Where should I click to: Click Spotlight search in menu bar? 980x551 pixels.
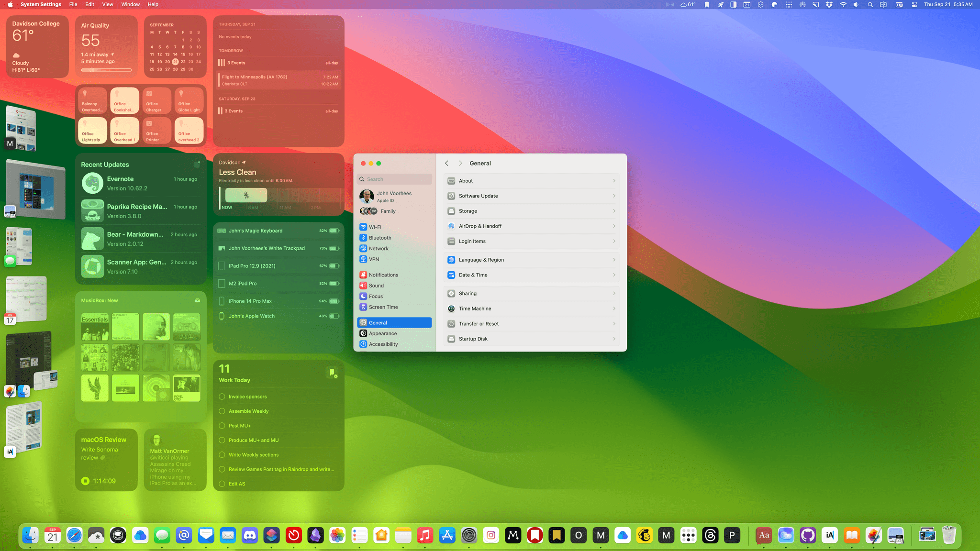coord(870,4)
